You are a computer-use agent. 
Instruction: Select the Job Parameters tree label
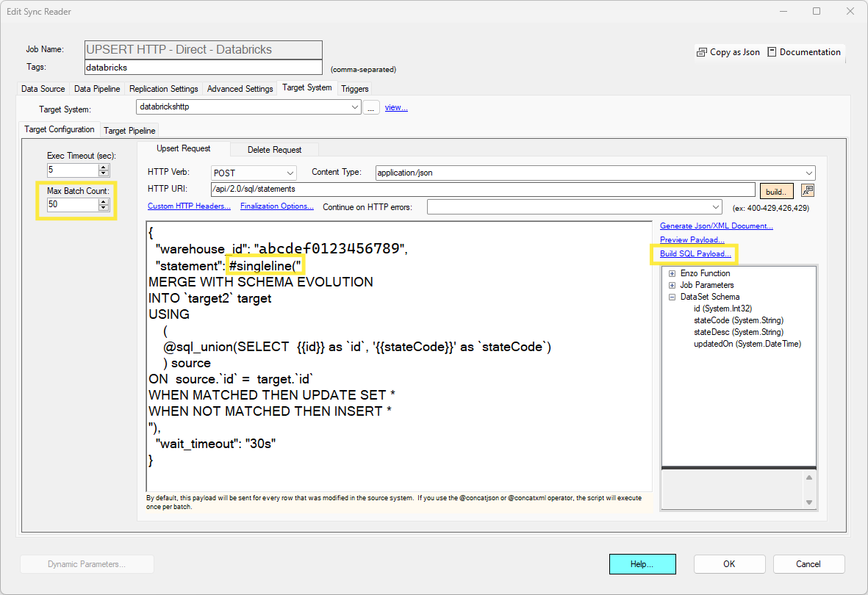click(x=707, y=285)
